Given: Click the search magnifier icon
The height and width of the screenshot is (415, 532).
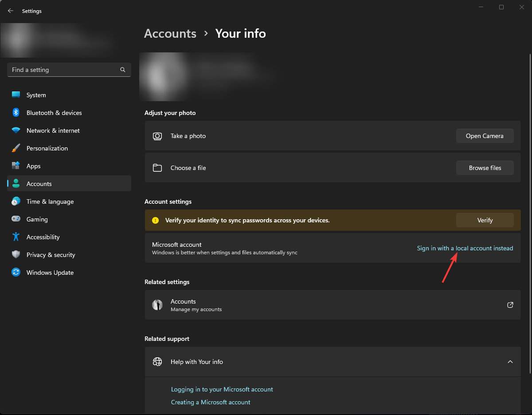Looking at the screenshot, I should pyautogui.click(x=123, y=70).
